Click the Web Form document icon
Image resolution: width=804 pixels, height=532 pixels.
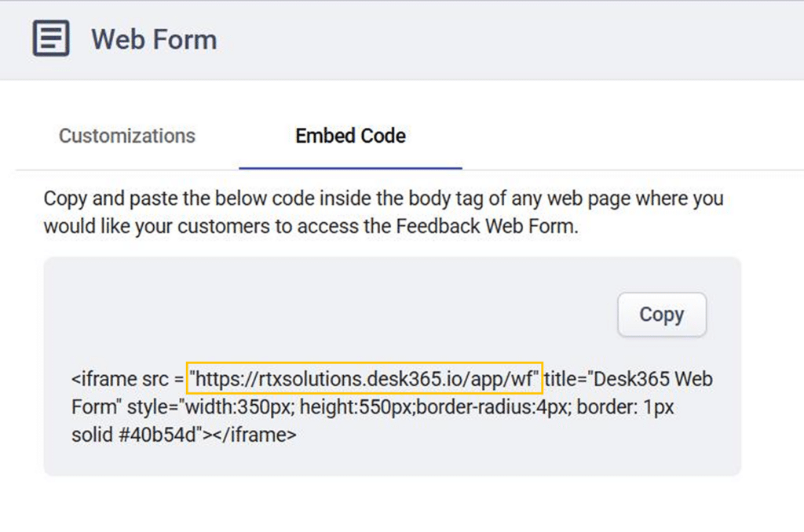pyautogui.click(x=51, y=38)
